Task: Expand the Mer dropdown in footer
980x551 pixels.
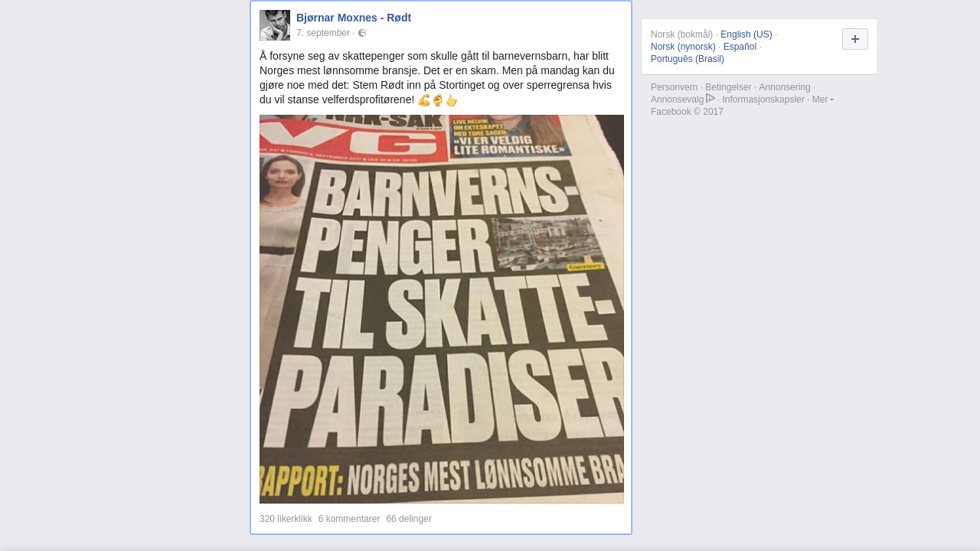Action: pos(823,99)
